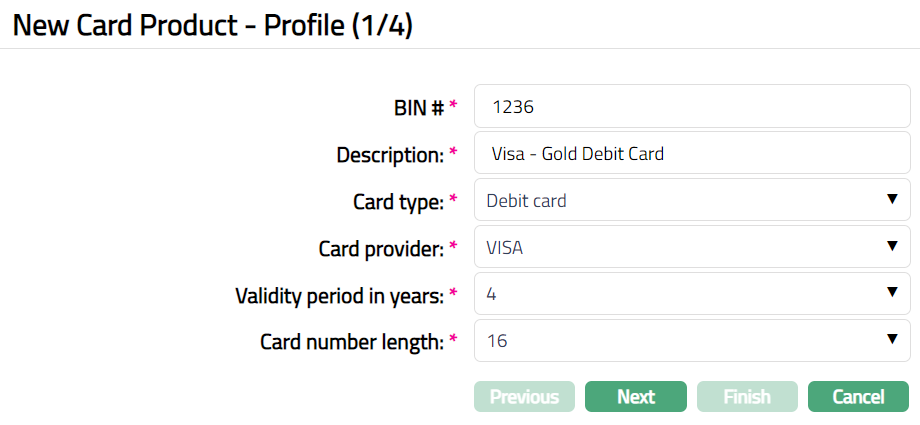Open the Card type dropdown
Viewport: 920px width, 425px height.
[690, 201]
